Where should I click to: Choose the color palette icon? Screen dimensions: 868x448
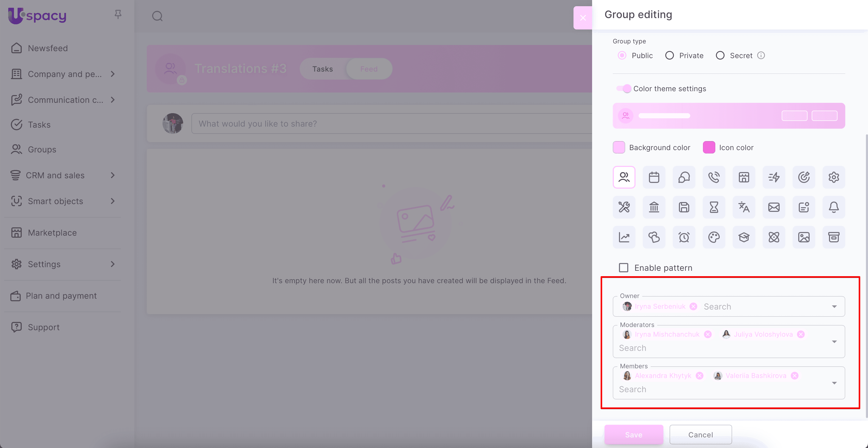coord(714,237)
